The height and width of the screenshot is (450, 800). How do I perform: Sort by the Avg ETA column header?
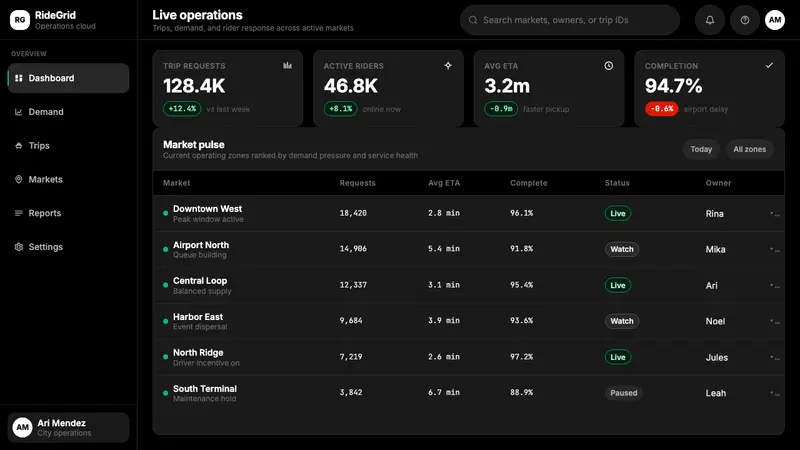(x=444, y=183)
